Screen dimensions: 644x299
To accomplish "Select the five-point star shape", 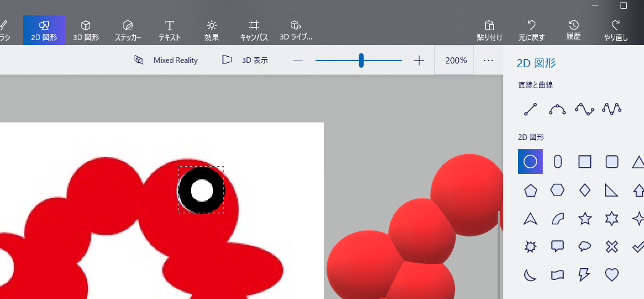I will pyautogui.click(x=585, y=219).
